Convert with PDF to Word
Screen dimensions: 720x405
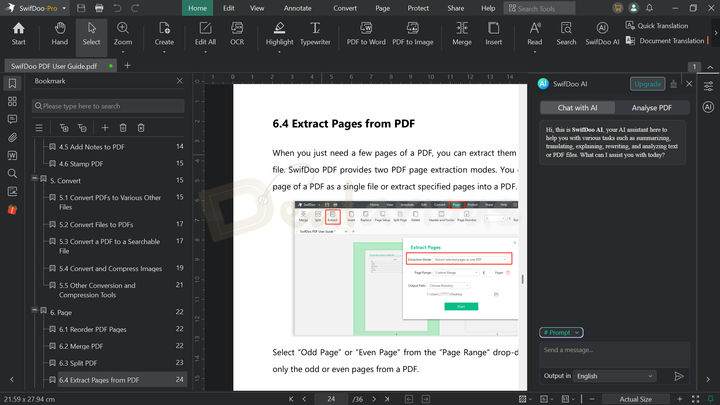pyautogui.click(x=366, y=34)
